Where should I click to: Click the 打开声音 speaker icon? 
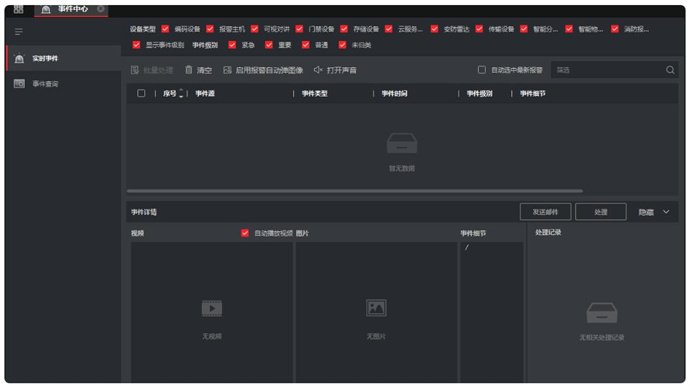coord(318,70)
